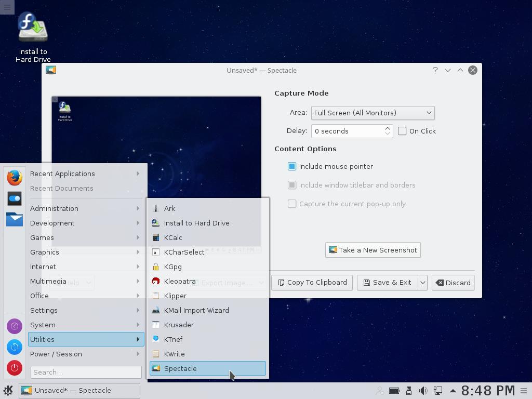Open System Settings favorite icon below Firefox
The width and height of the screenshot is (532, 399).
tap(15, 198)
